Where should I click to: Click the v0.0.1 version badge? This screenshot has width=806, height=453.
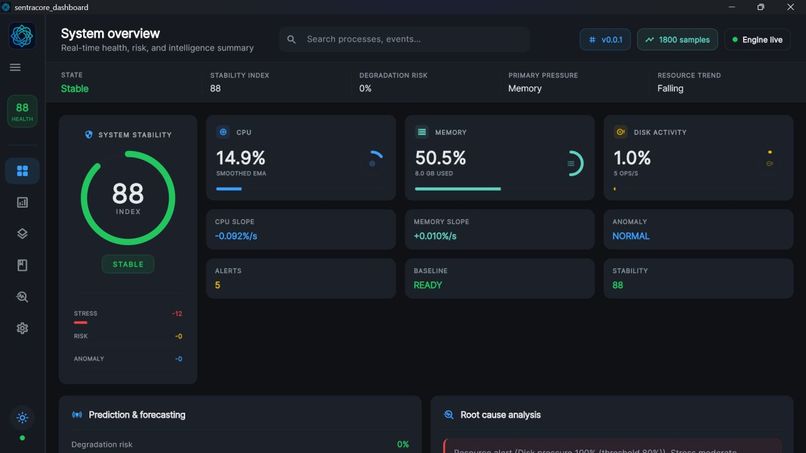click(605, 40)
